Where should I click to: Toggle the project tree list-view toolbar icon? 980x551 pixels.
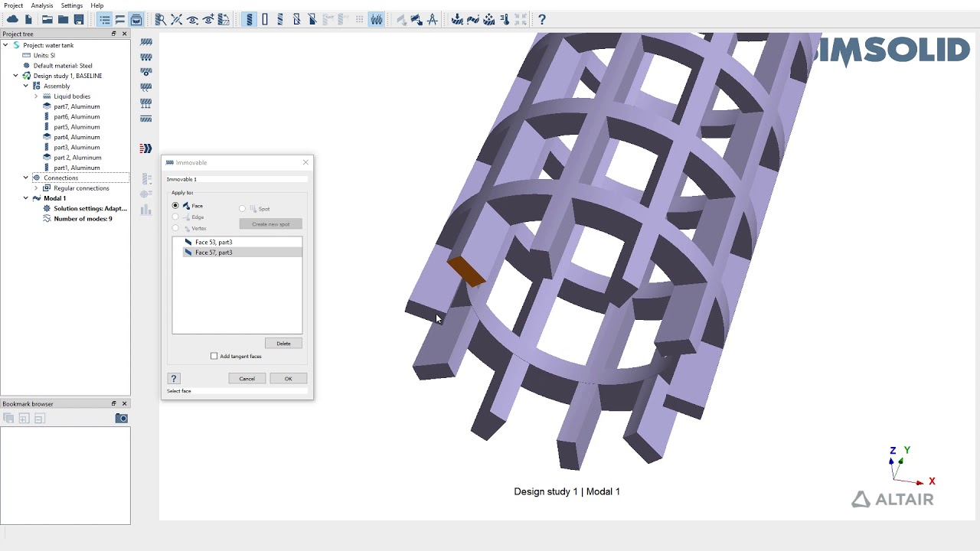(105, 19)
